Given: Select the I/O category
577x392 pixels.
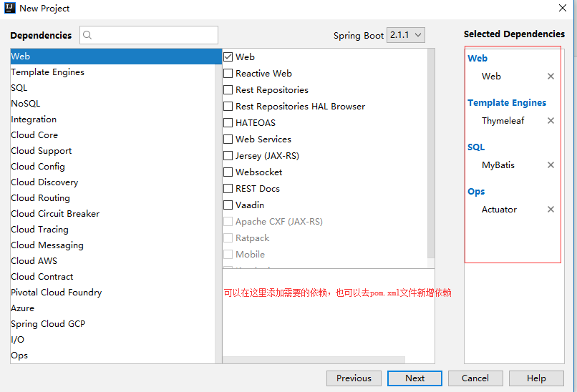Looking at the screenshot, I should (x=112, y=339).
